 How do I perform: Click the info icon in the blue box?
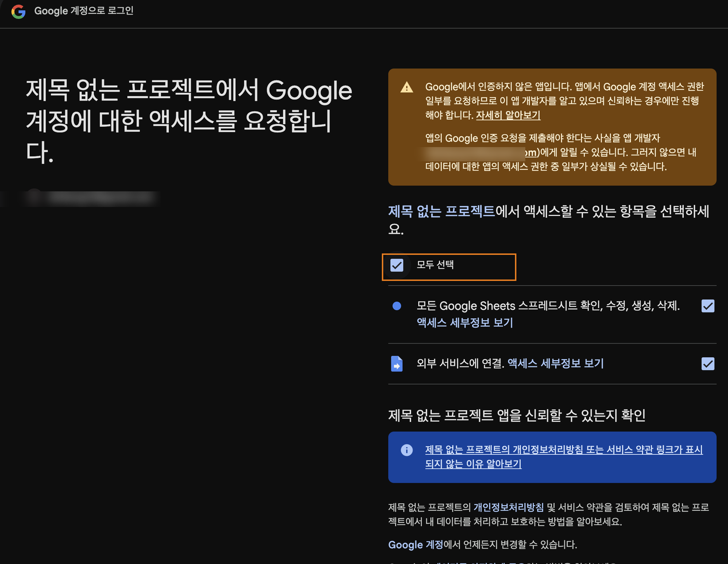(x=407, y=450)
